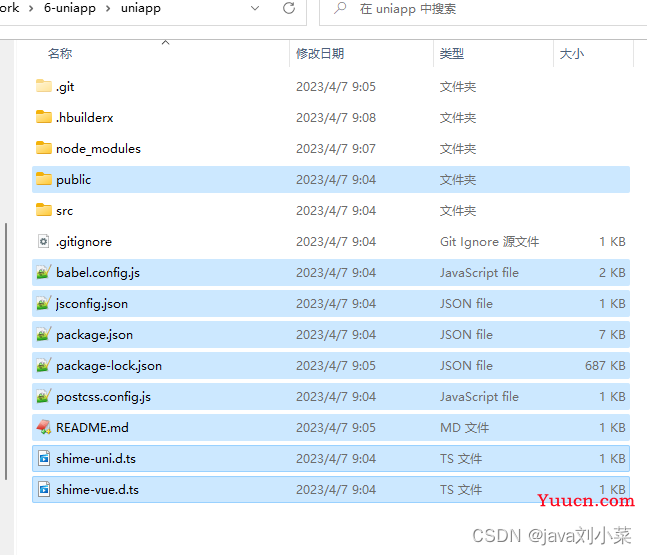Click the public folder icon
The width and height of the screenshot is (647, 555).
pyautogui.click(x=44, y=179)
